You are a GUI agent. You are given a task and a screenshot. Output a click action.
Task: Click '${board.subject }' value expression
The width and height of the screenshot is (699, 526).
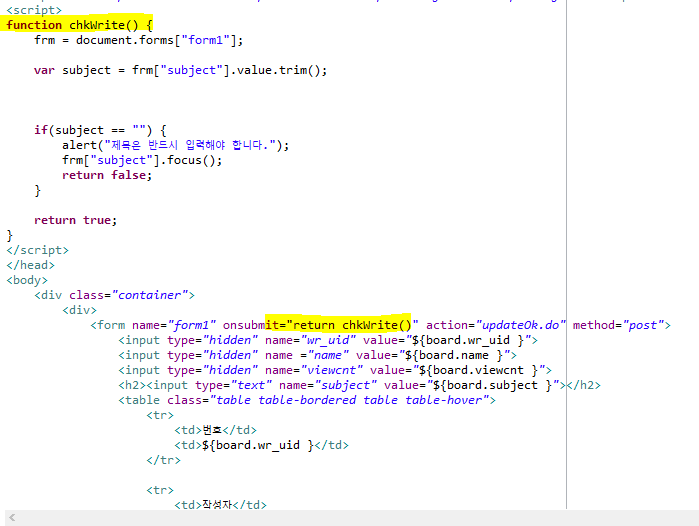tap(493, 385)
